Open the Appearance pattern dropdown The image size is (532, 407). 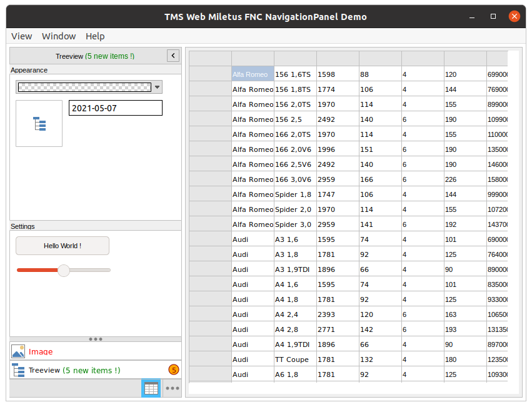pyautogui.click(x=158, y=88)
